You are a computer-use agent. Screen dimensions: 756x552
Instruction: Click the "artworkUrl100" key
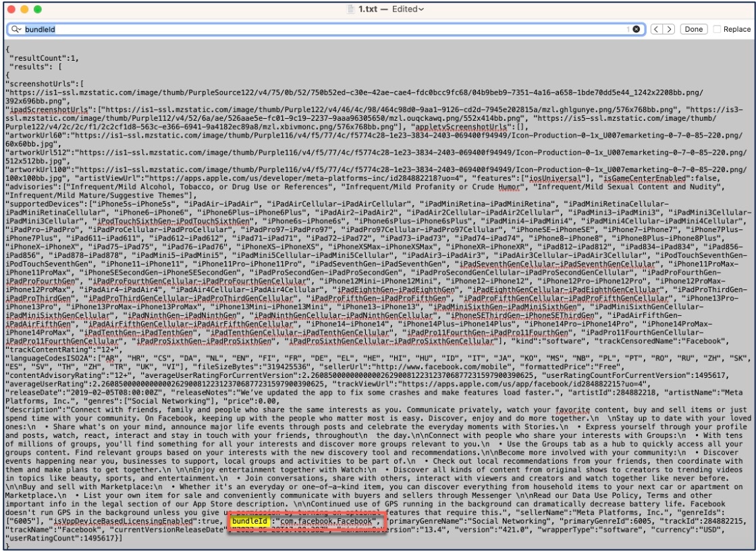38,169
